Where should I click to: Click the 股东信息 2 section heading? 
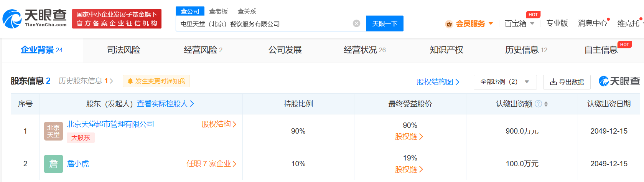tap(31, 81)
